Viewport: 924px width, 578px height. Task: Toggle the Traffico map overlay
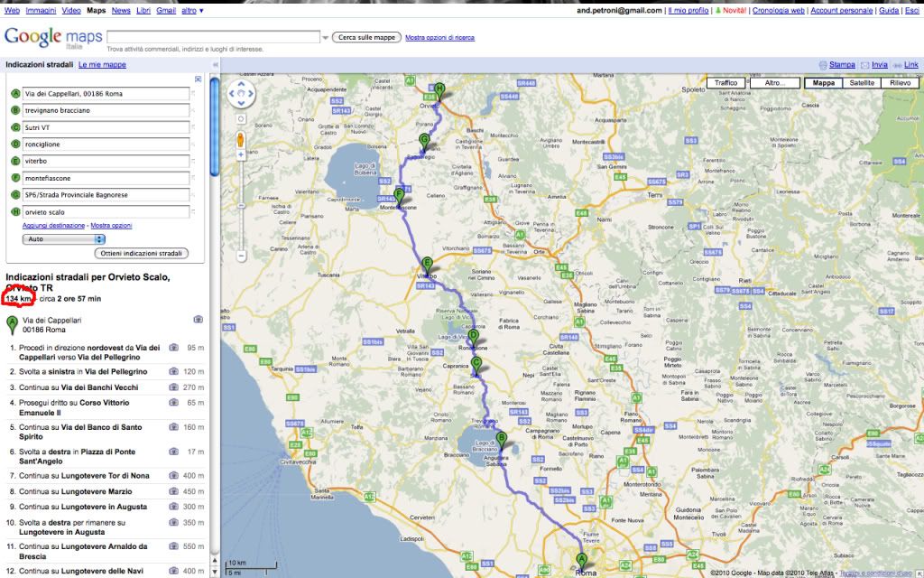point(726,82)
